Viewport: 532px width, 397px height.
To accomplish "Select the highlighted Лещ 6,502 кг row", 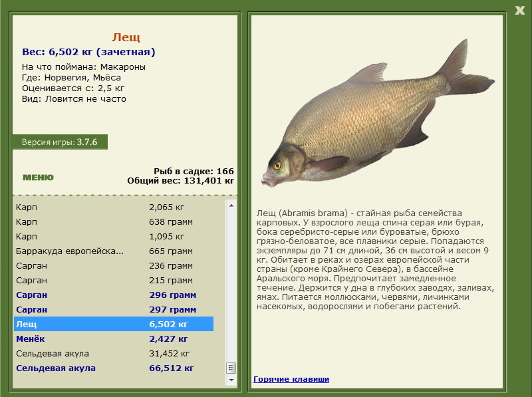I will [114, 324].
